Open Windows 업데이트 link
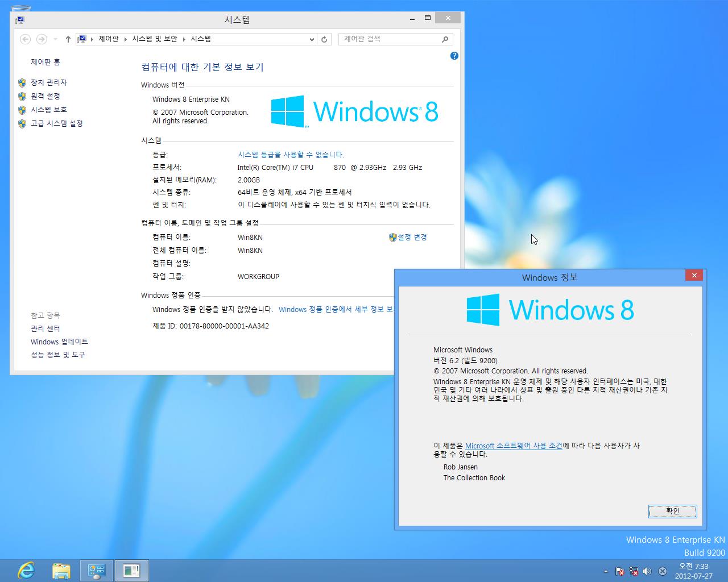Viewport: 728px width, 582px height. [x=59, y=342]
